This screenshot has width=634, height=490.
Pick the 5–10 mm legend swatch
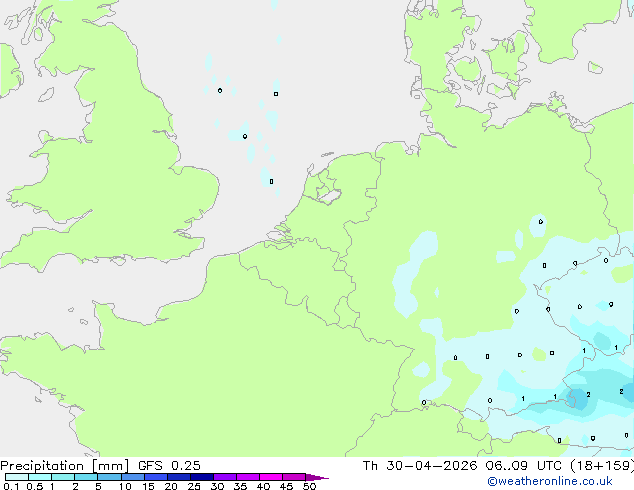(x=109, y=477)
